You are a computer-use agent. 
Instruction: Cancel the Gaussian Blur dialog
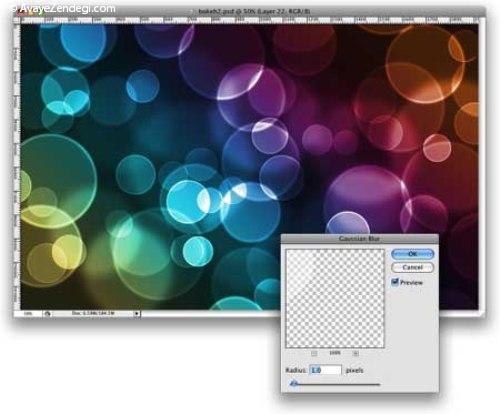413,267
